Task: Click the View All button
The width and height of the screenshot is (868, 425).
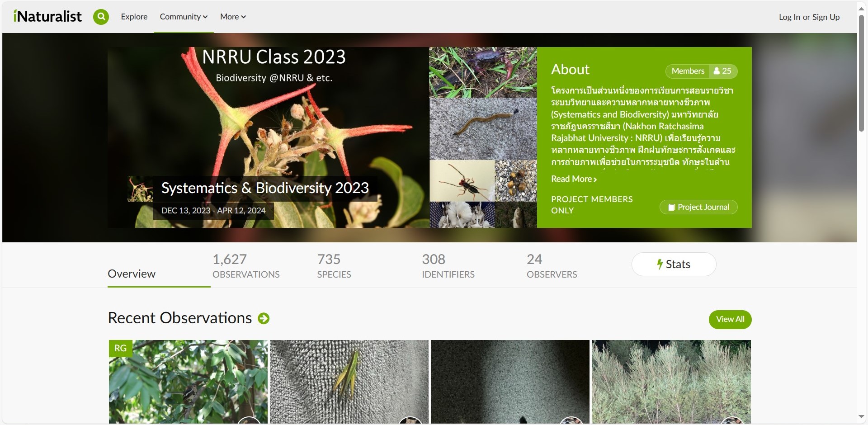Action: coord(730,319)
